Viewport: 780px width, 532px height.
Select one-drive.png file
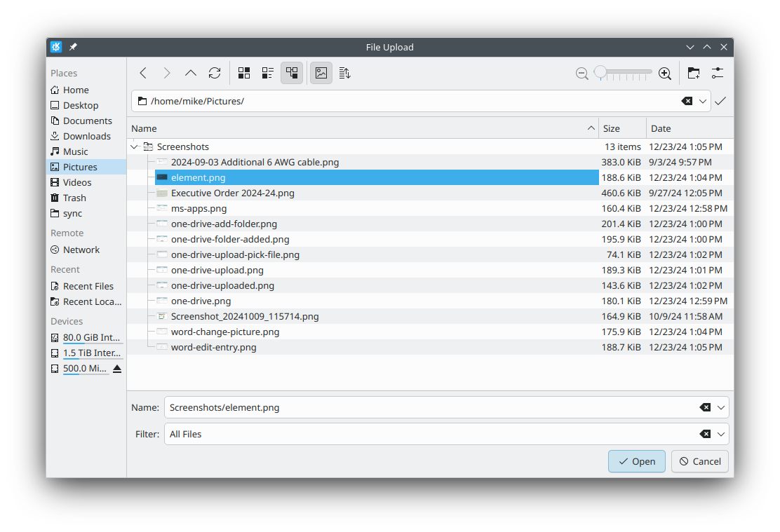pyautogui.click(x=430, y=301)
